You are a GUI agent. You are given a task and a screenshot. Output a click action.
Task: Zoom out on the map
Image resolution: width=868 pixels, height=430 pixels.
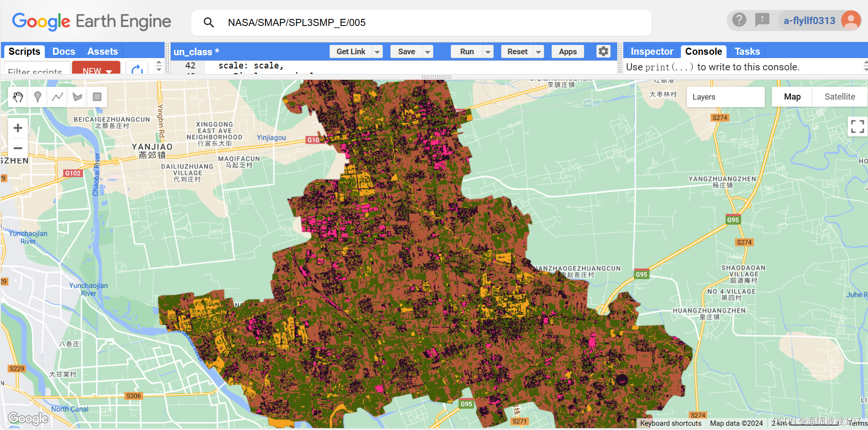18,148
